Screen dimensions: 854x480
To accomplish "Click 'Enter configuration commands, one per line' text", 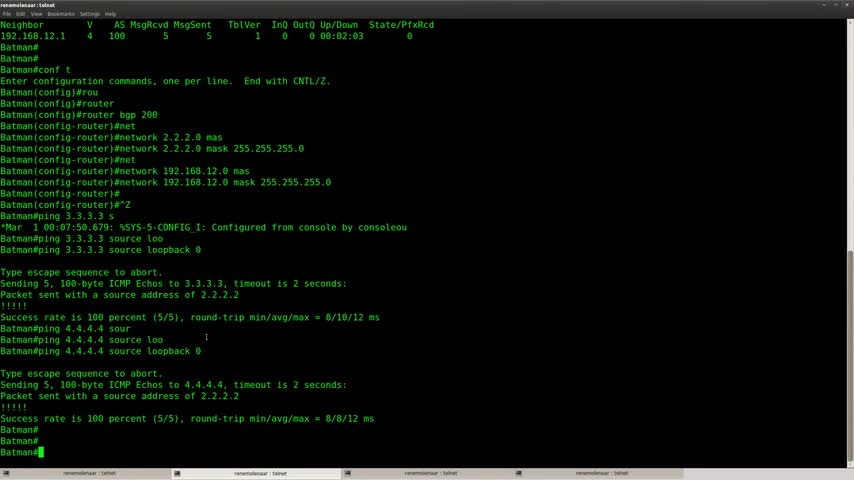I will tap(117, 81).
